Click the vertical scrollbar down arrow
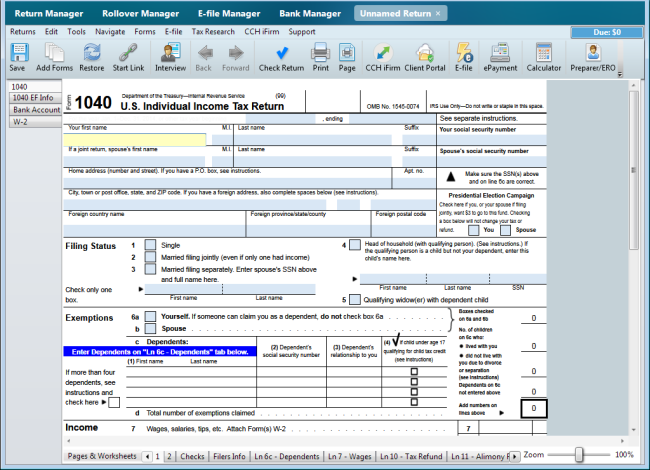 pos(633,430)
